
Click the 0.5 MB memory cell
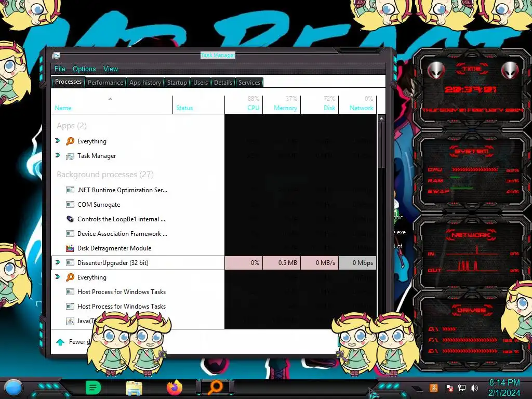(x=282, y=263)
